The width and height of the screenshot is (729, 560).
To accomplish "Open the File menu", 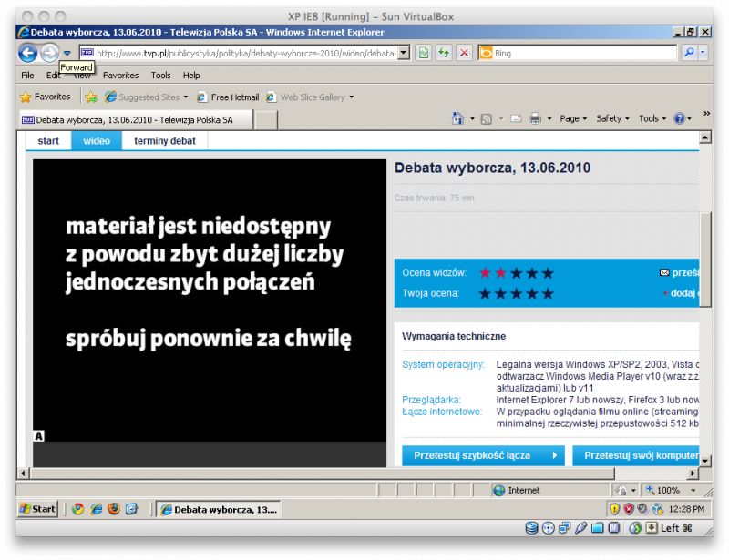I will (x=27, y=76).
